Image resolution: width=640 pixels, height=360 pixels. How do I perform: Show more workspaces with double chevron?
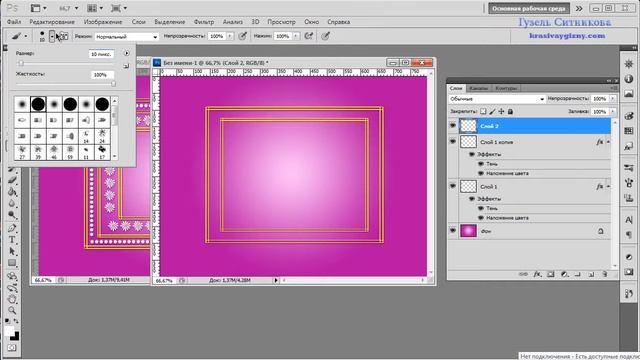(579, 8)
